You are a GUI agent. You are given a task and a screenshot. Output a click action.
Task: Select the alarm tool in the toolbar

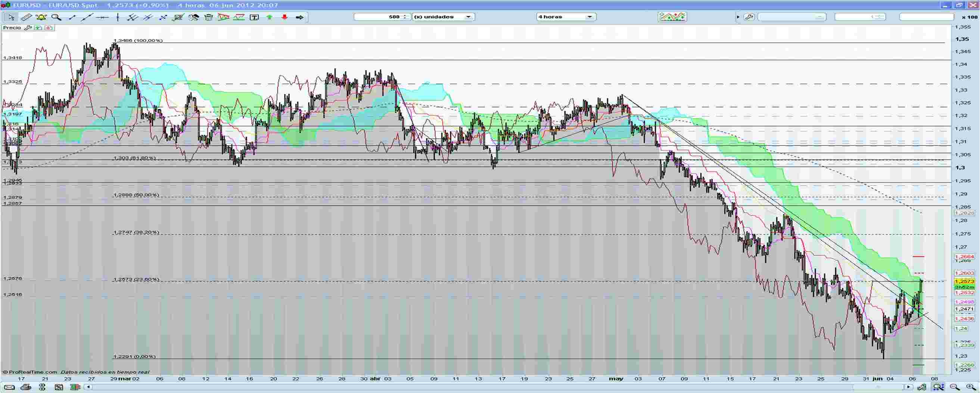(42, 17)
